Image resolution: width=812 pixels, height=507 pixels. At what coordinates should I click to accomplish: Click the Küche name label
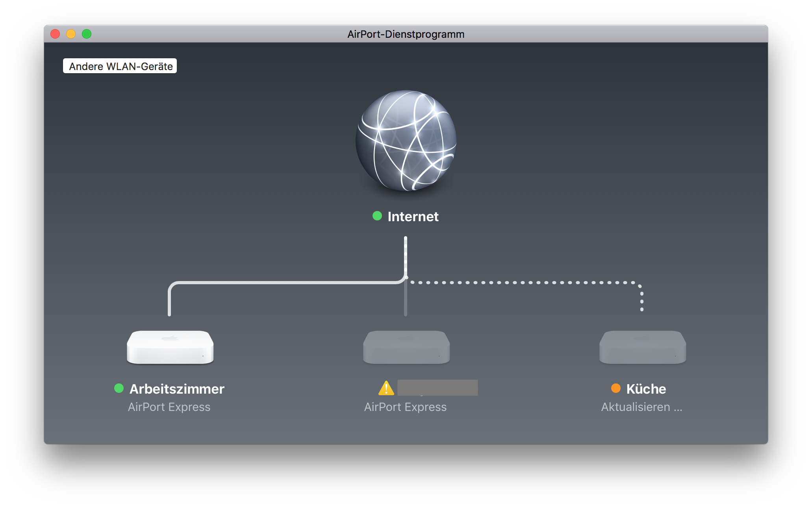click(646, 389)
